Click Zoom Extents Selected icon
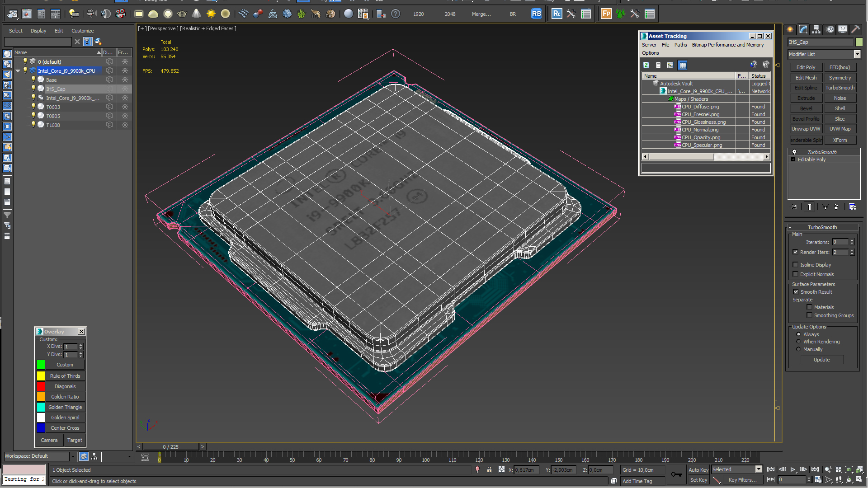This screenshot has height=488, width=868. pyautogui.click(x=849, y=470)
